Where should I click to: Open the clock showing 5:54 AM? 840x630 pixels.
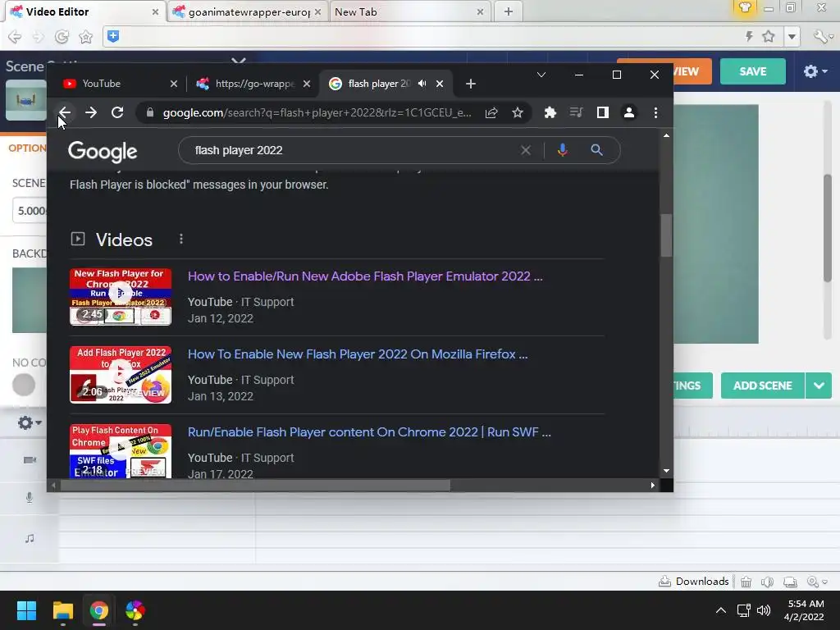[804, 610]
